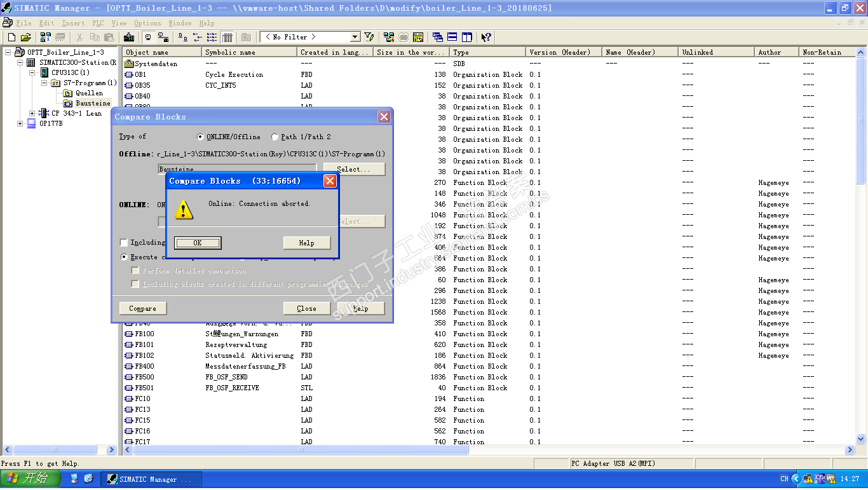Collapse the S7-Programm(1) tree node
Screen dimensions: 868x490
(44, 83)
